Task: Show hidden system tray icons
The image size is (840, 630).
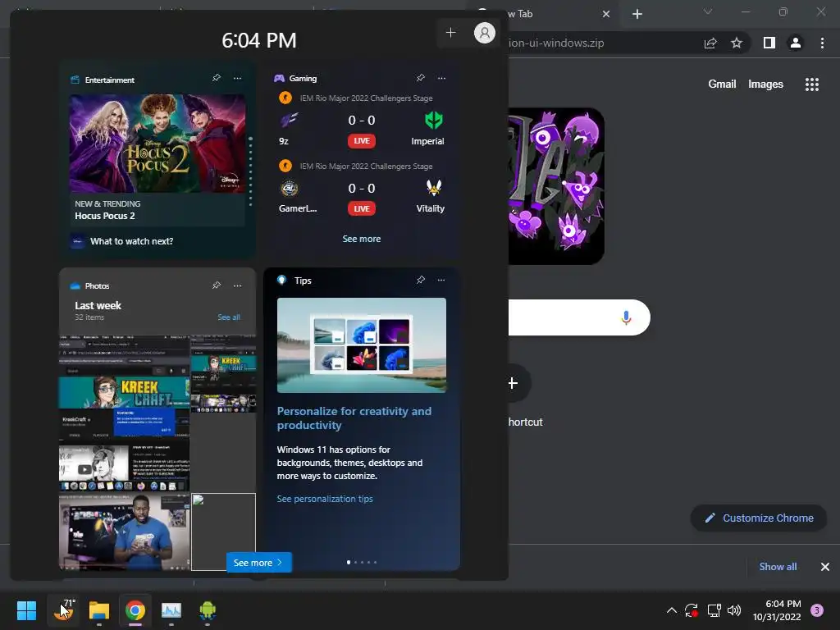Action: click(671, 610)
